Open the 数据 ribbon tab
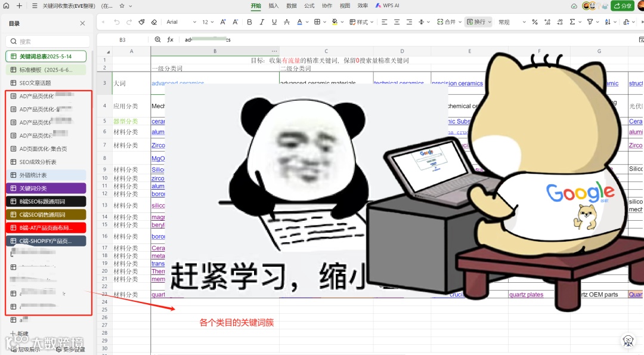 (292, 6)
